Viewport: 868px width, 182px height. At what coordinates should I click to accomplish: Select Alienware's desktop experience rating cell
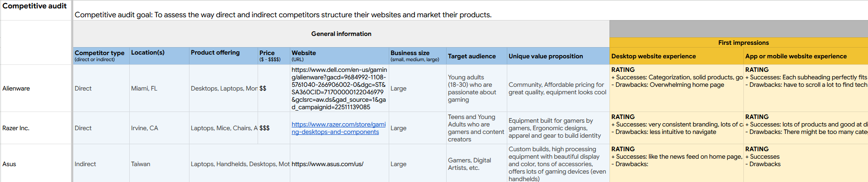(x=676, y=88)
